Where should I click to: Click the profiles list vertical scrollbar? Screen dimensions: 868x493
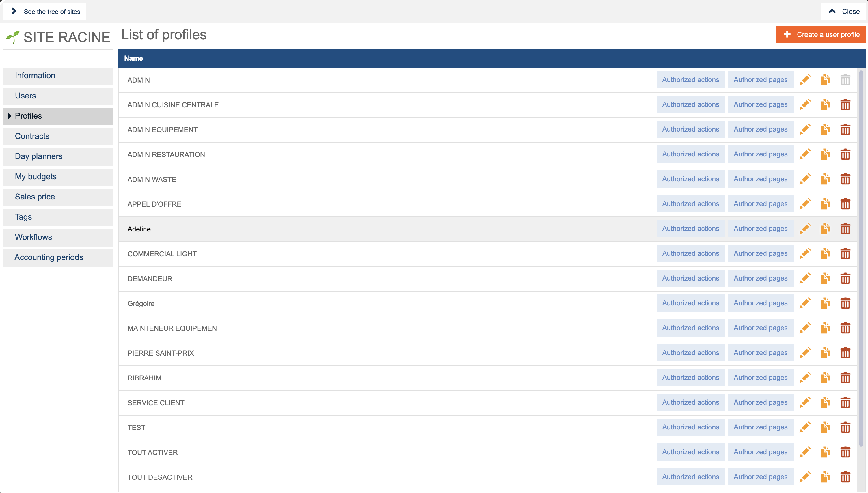(x=861, y=258)
